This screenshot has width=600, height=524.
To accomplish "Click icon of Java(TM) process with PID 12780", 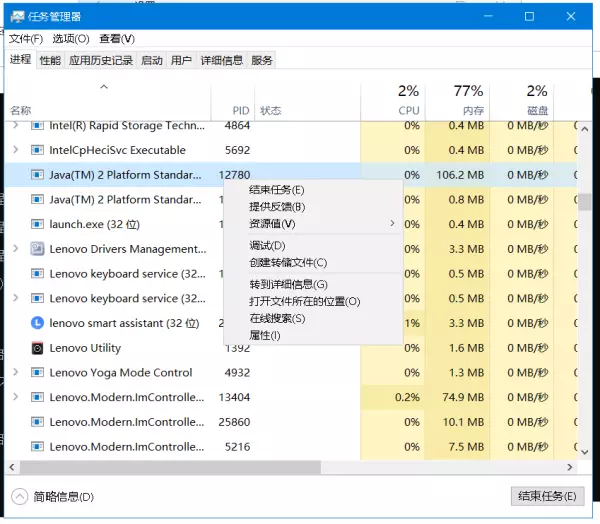I will tap(37, 175).
